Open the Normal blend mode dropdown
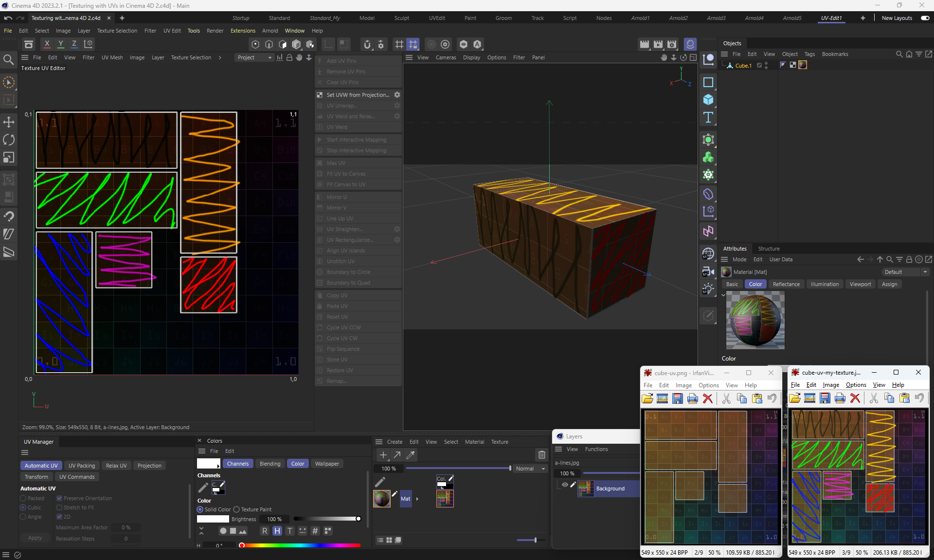934x560 pixels. [530, 469]
